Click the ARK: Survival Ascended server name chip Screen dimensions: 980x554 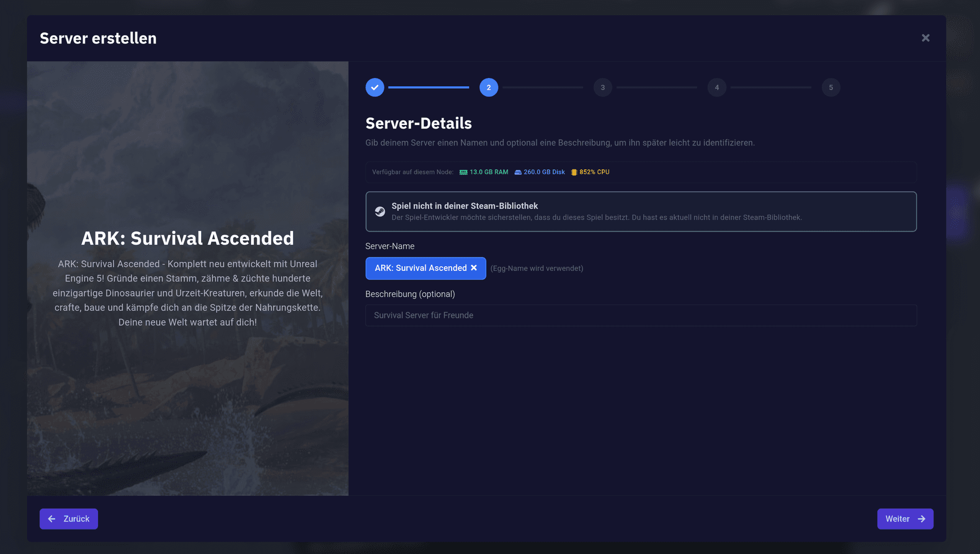426,268
